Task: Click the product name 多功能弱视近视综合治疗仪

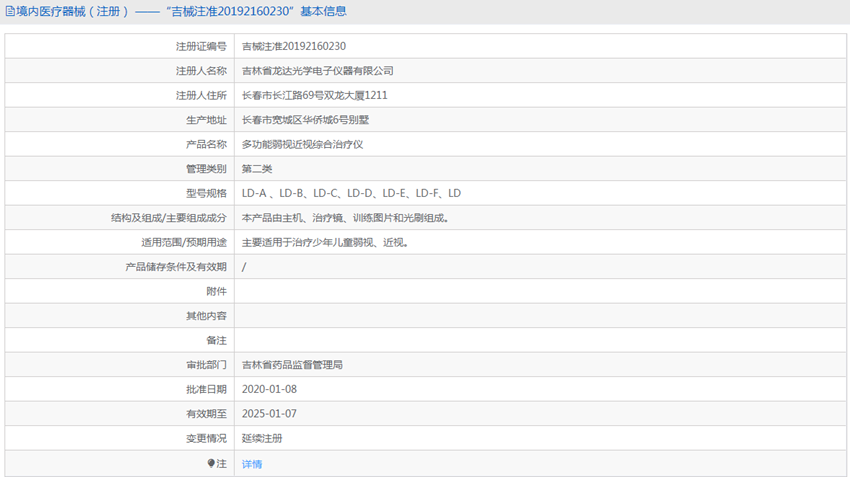Action: pyautogui.click(x=302, y=144)
